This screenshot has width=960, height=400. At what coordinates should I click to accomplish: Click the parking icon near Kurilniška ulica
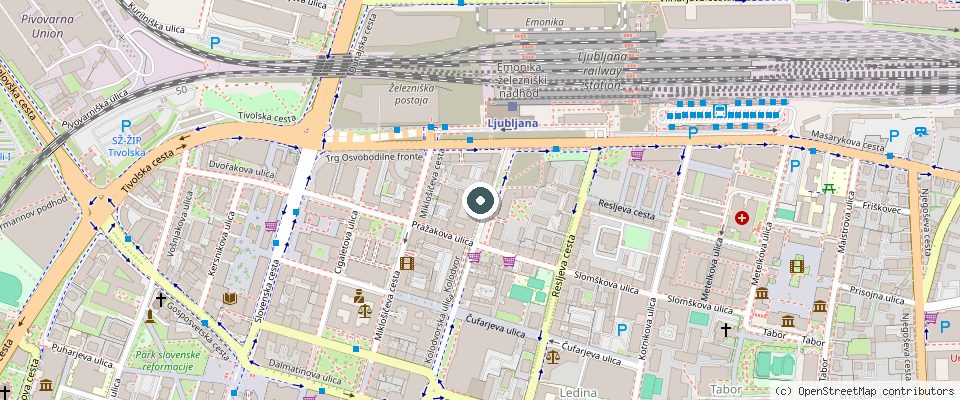click(x=214, y=43)
